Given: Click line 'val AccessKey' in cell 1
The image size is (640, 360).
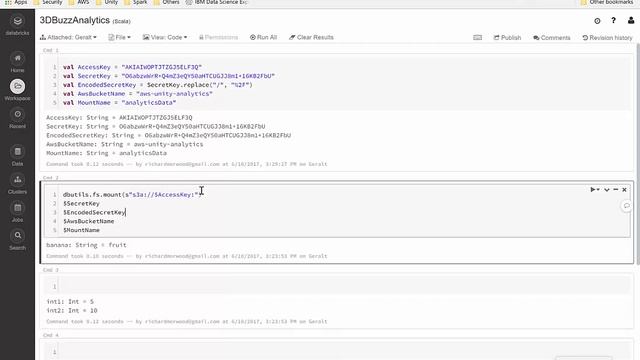Looking at the screenshot, I should click(x=132, y=67).
